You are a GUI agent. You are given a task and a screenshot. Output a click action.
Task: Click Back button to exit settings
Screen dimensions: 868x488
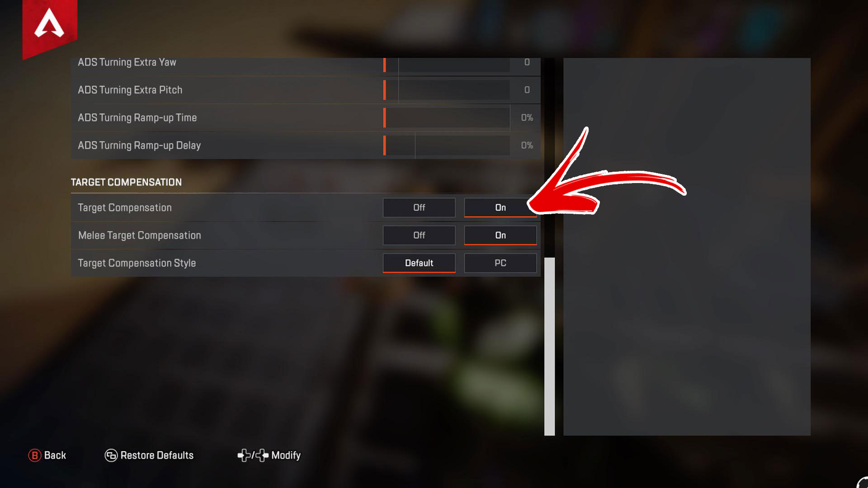tap(47, 455)
